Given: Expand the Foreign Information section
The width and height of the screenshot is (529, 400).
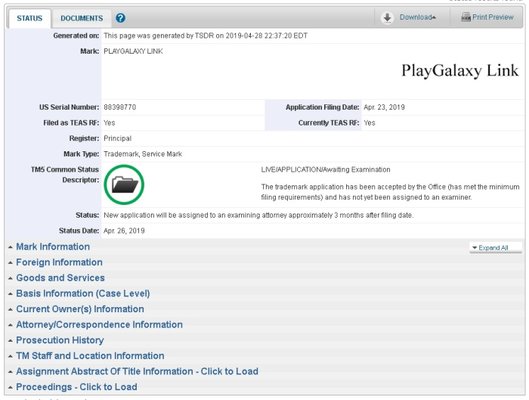Looking at the screenshot, I should [x=59, y=262].
